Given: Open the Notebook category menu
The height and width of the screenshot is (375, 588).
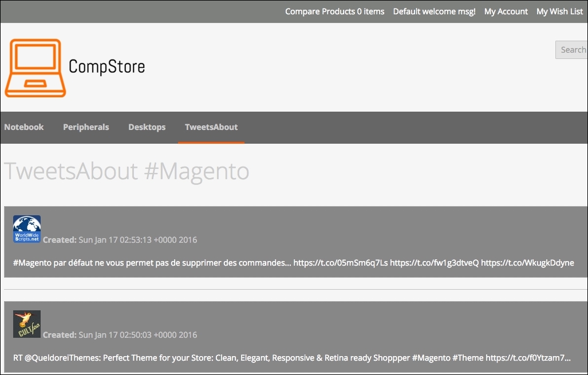Looking at the screenshot, I should coord(24,127).
